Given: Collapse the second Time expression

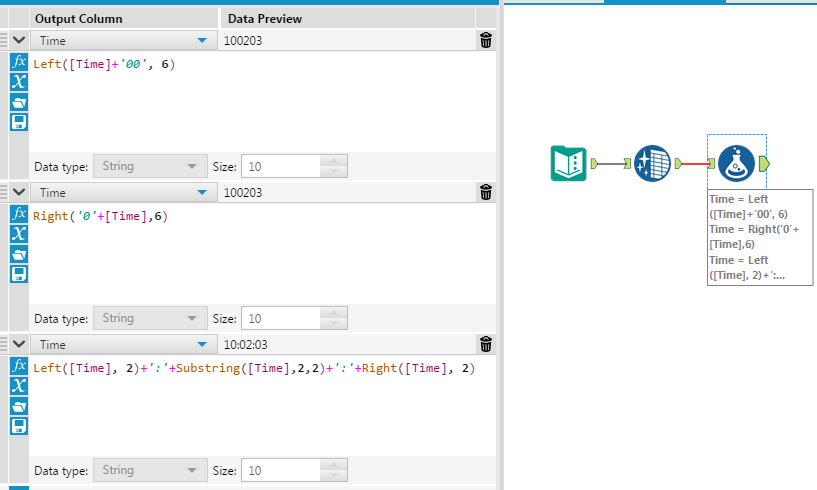Looking at the screenshot, I should (19, 192).
